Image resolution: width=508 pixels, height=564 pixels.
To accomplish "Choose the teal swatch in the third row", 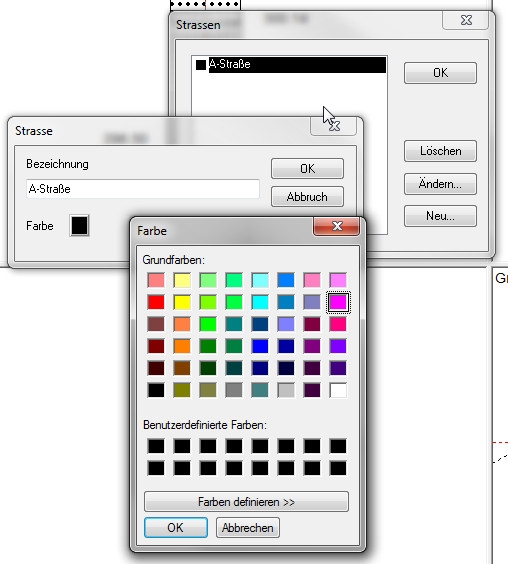I will click(x=234, y=324).
